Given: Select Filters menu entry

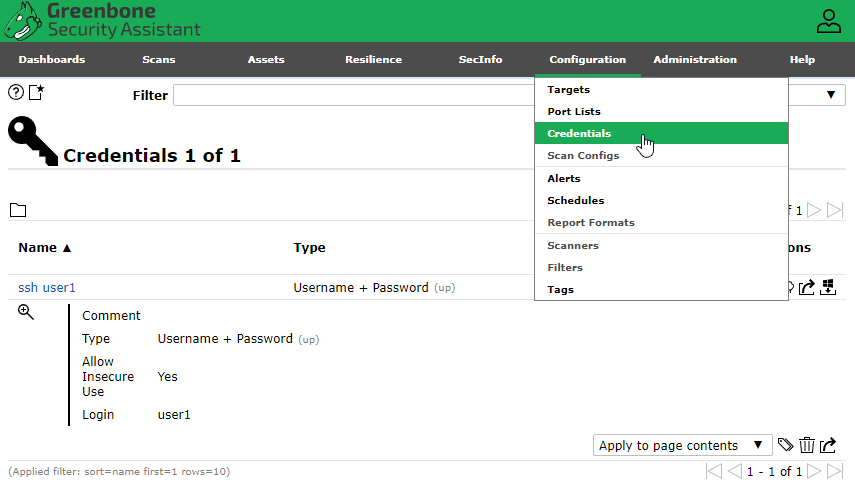Looking at the screenshot, I should click(661, 267).
